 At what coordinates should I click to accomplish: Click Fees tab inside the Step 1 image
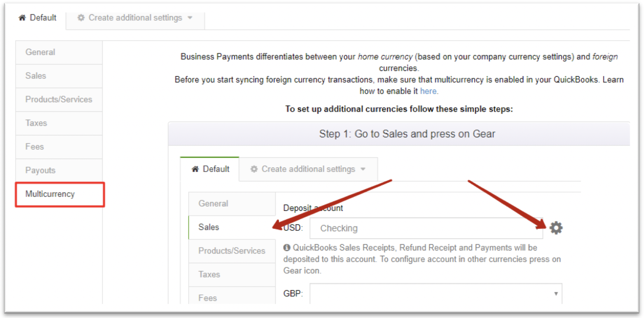232,295
